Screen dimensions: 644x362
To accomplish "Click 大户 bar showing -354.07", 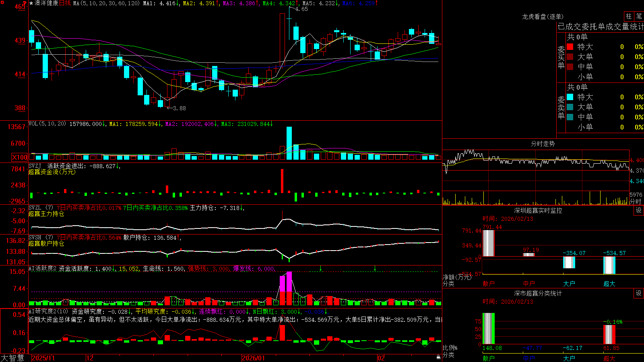I will pyautogui.click(x=569, y=262).
